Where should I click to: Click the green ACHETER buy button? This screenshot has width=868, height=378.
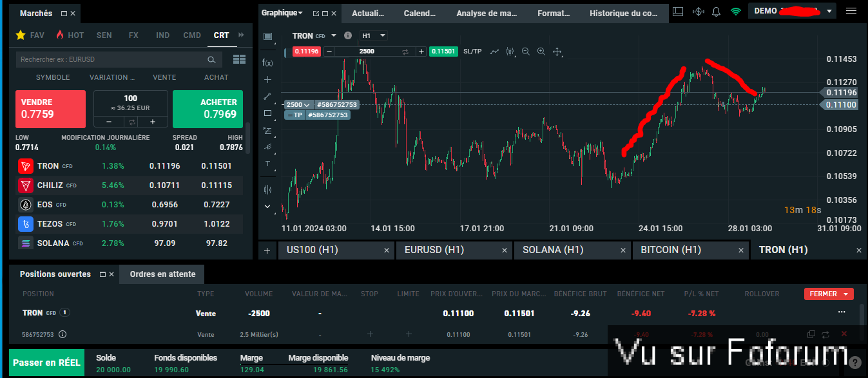click(x=207, y=109)
